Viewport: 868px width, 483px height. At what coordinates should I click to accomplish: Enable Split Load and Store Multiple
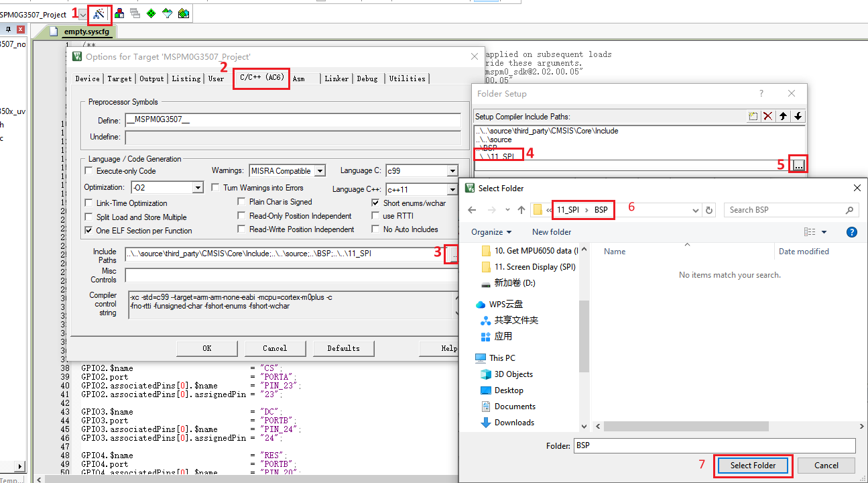point(90,217)
